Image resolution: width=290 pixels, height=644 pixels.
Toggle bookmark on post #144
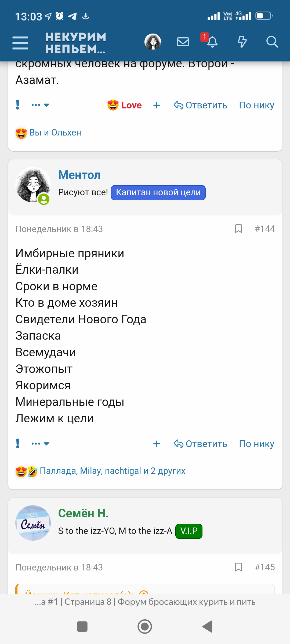[x=238, y=229]
